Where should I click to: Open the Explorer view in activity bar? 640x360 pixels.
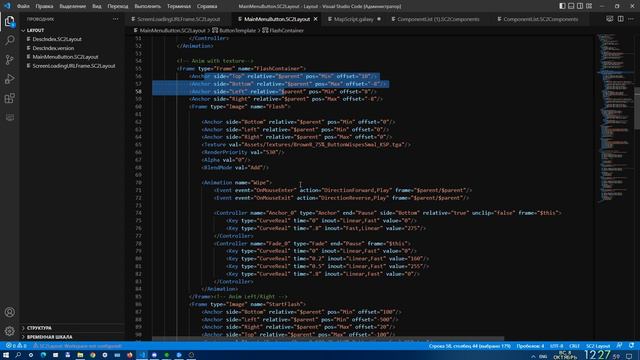[9, 21]
